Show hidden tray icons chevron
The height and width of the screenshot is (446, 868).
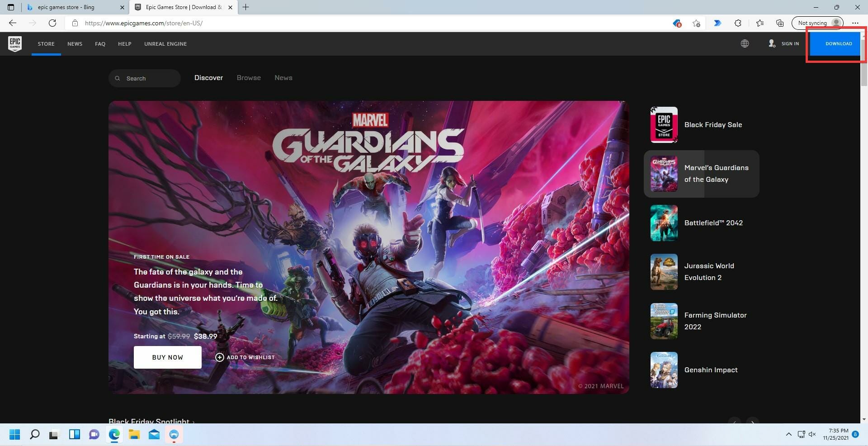pyautogui.click(x=788, y=434)
